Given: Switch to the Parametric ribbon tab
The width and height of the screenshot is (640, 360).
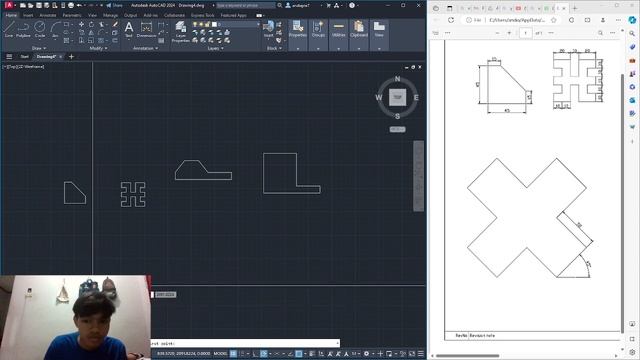Looking at the screenshot, I should [72, 15].
